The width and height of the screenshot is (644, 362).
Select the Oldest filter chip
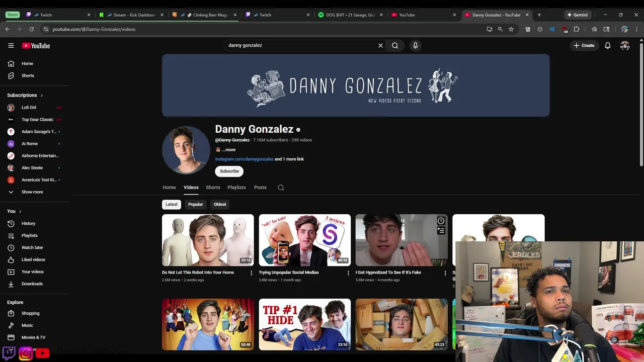[x=220, y=204]
